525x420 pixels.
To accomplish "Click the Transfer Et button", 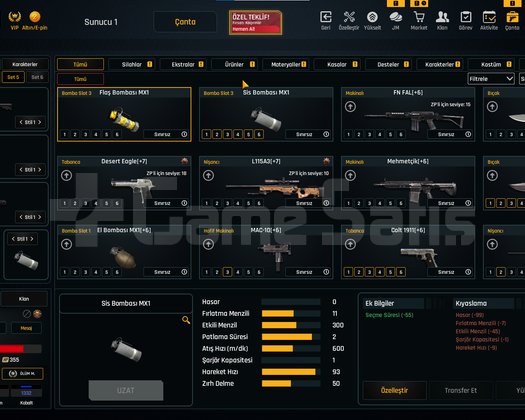I will click(461, 390).
